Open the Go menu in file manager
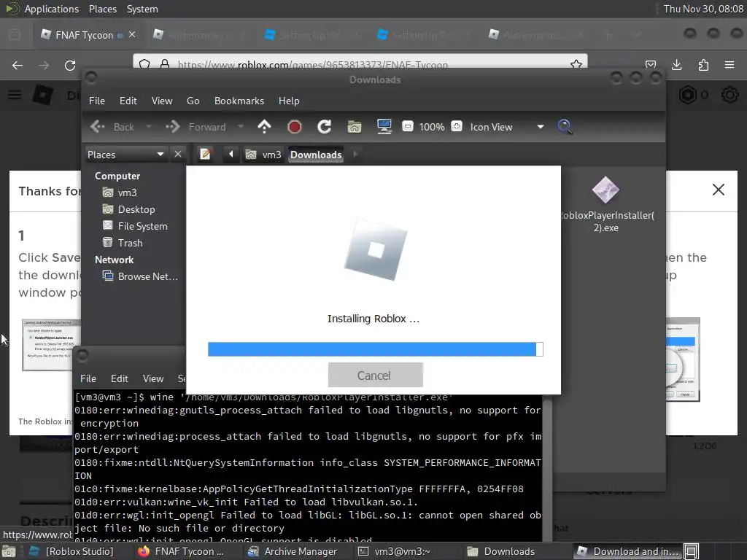 (193, 101)
